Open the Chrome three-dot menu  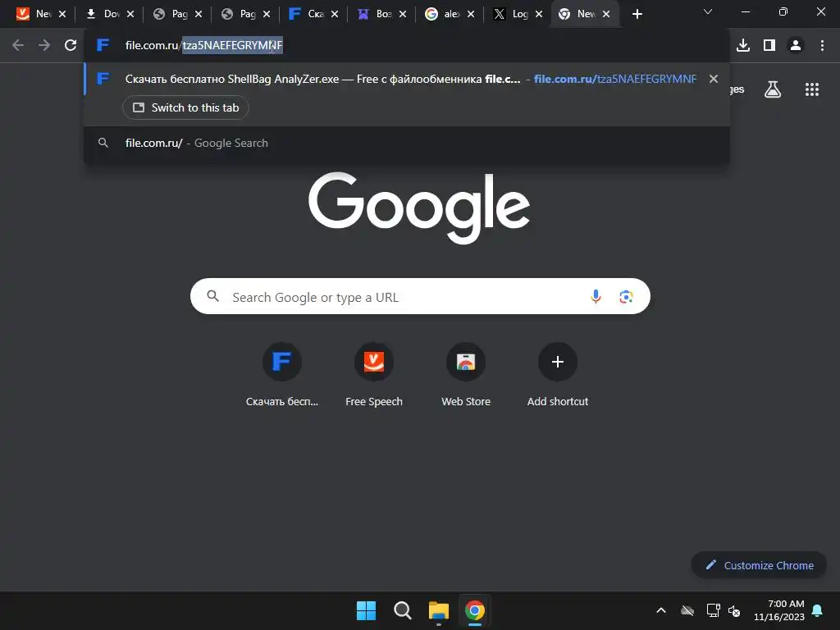pyautogui.click(x=822, y=46)
